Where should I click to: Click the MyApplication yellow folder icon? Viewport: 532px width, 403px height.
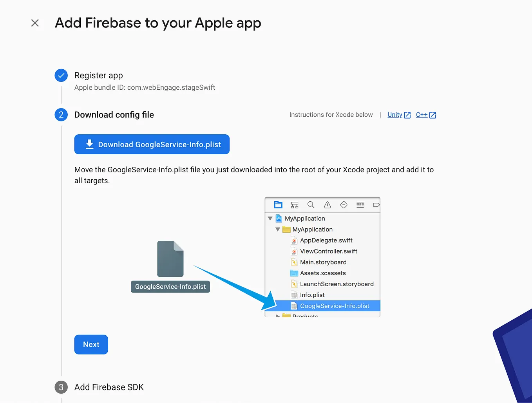(287, 230)
